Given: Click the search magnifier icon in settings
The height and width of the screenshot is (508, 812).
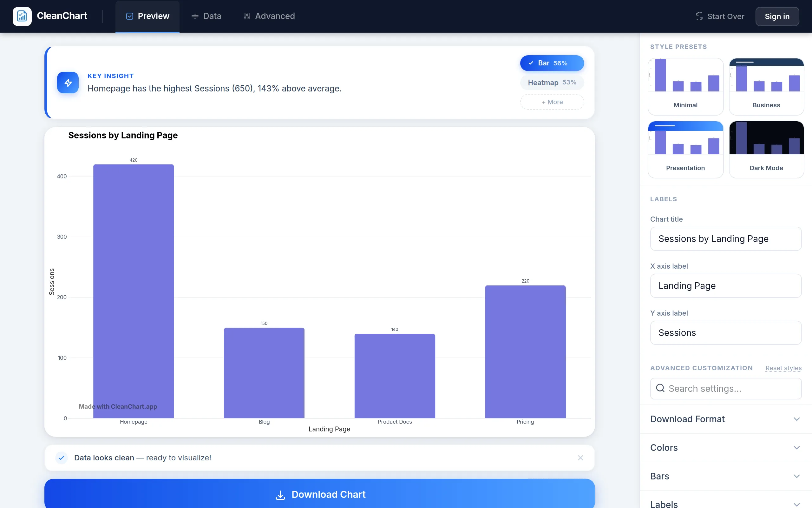Looking at the screenshot, I should (x=660, y=388).
